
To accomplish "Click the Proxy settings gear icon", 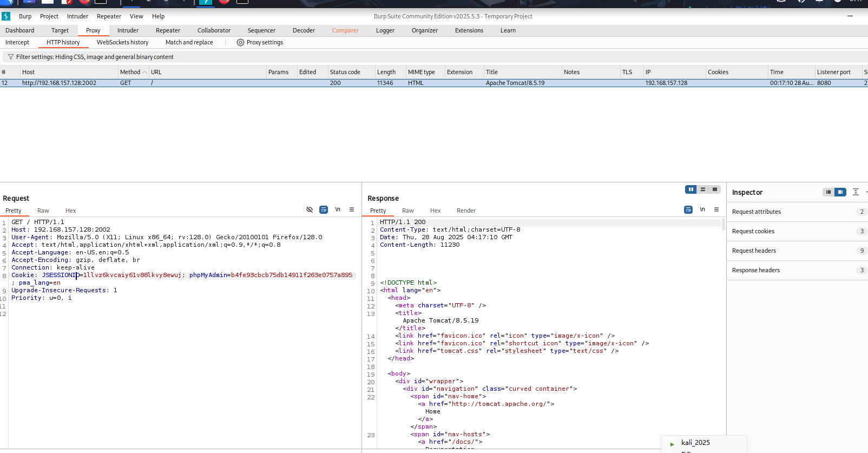I will 240,42.
